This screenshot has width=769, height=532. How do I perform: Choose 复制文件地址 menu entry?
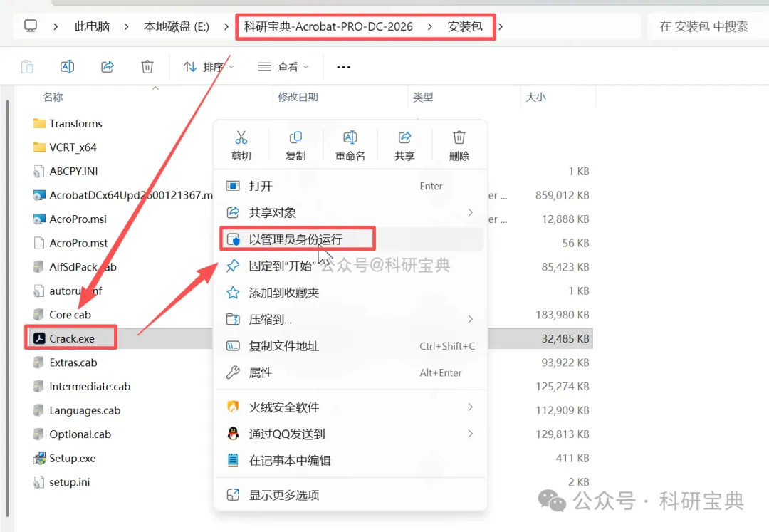pos(350,346)
